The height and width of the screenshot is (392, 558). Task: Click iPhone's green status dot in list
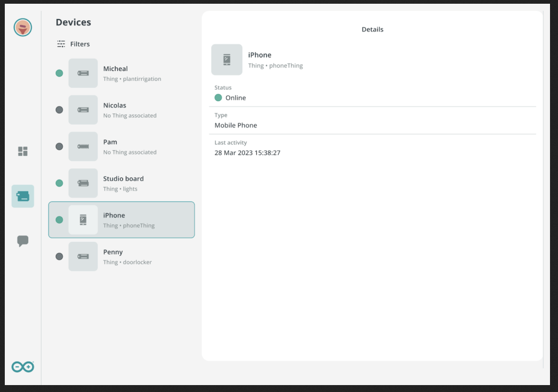click(x=60, y=220)
